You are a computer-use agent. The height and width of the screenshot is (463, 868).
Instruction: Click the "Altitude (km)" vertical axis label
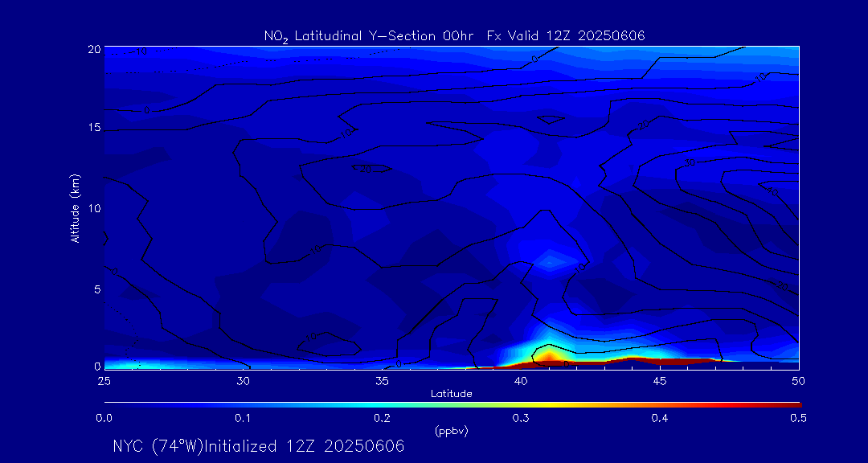pos(75,207)
